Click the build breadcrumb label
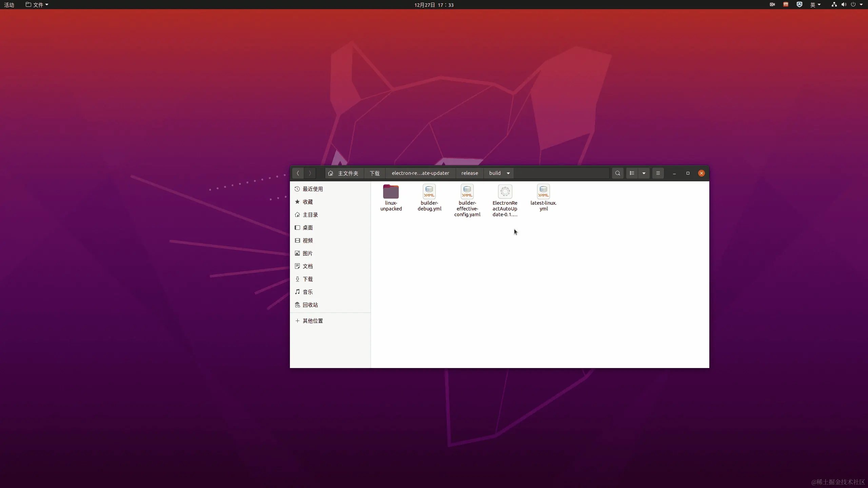 pyautogui.click(x=495, y=173)
